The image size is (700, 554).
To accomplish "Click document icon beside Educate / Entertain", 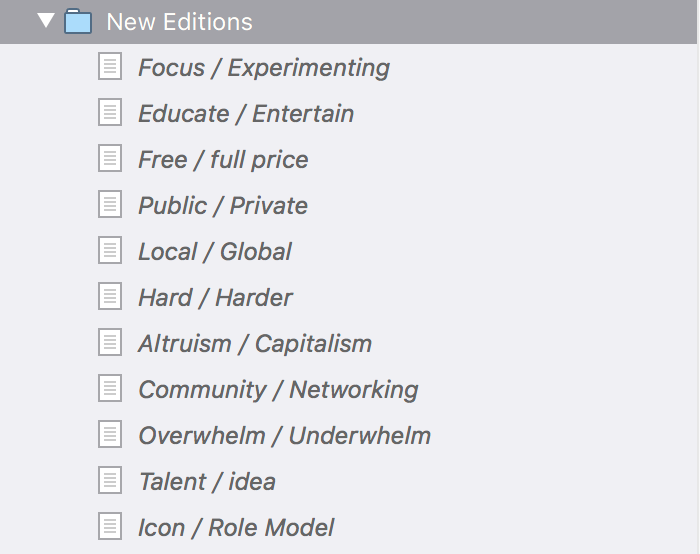I will 110,112.
